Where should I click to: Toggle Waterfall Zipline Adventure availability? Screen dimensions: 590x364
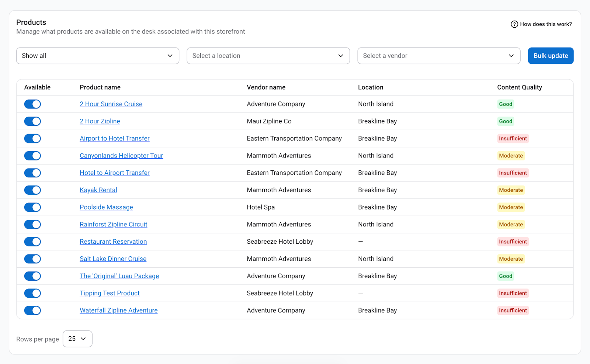[32, 311]
